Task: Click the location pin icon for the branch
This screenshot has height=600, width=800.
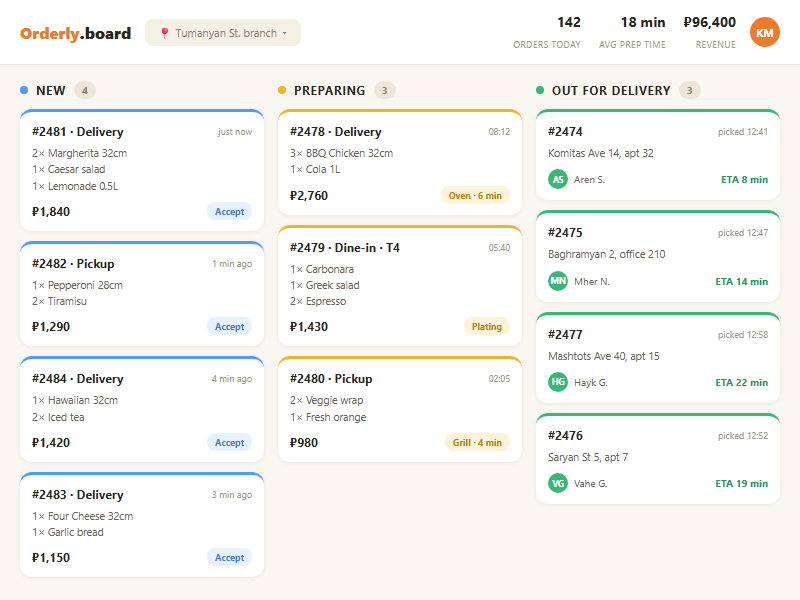Action: [164, 33]
